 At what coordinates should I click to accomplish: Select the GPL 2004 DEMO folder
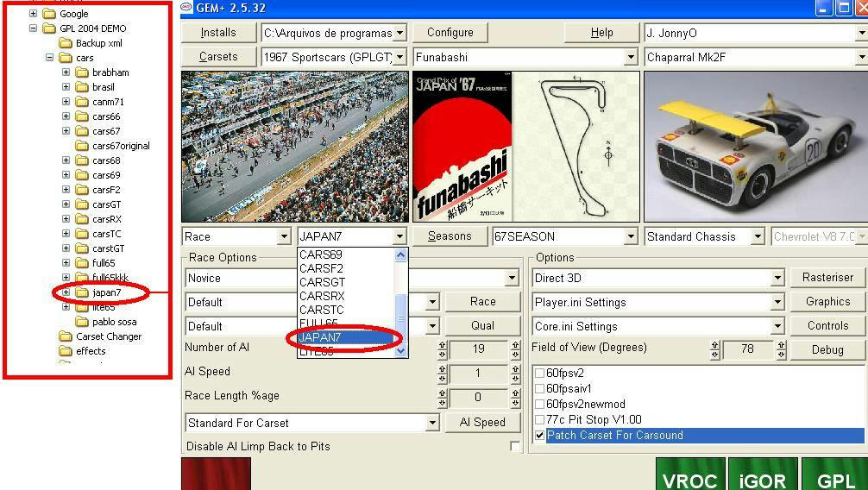[92, 28]
